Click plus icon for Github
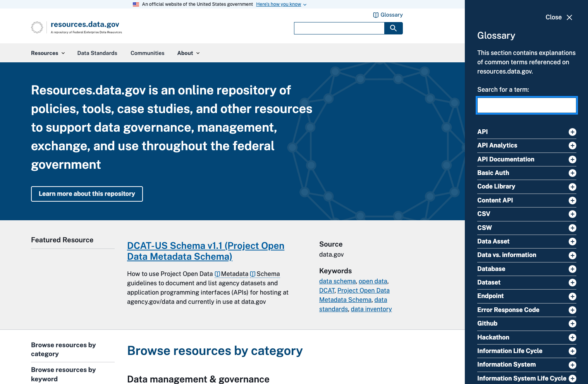 coord(573,324)
